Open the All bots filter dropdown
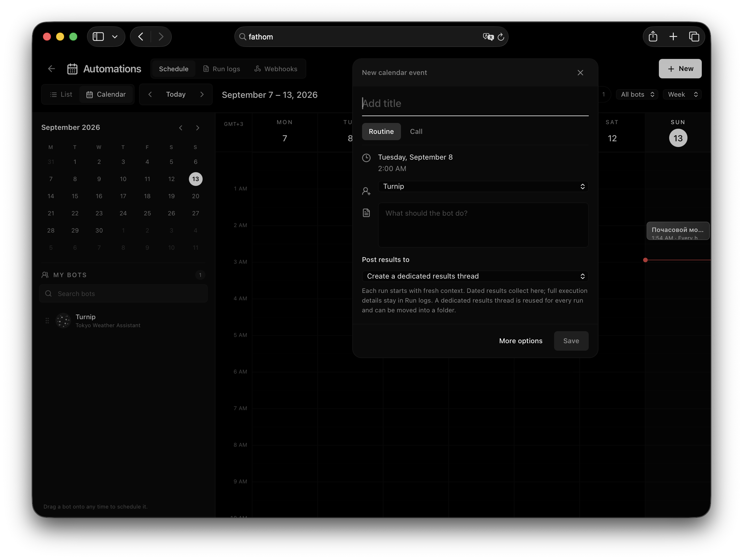Viewport: 743px width, 560px height. tap(637, 95)
